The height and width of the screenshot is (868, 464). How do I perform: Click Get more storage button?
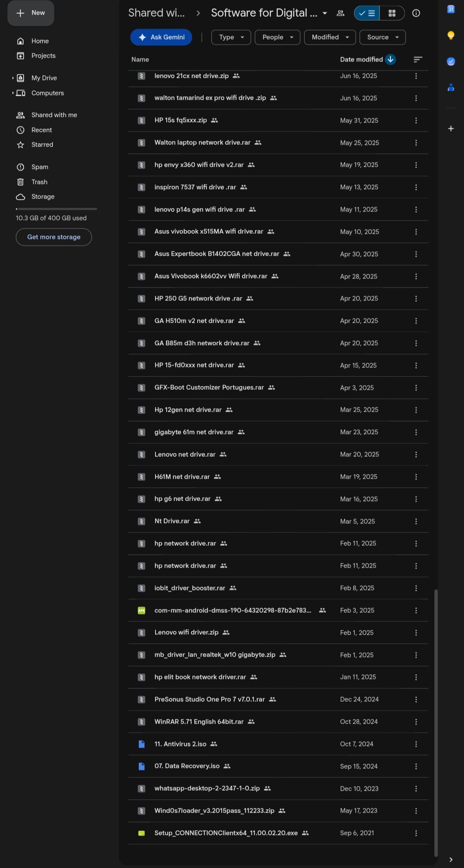coord(54,237)
